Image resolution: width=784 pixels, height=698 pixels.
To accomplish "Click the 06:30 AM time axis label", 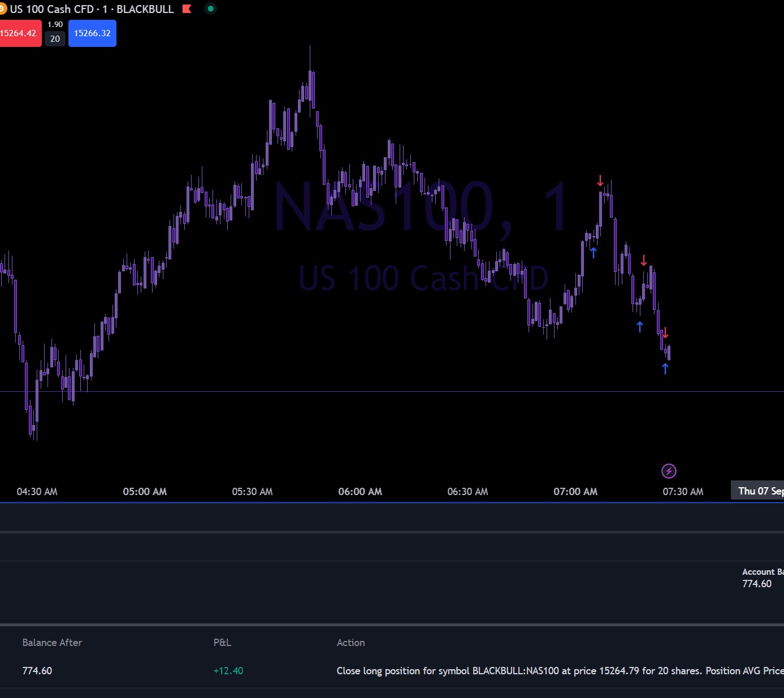I will click(467, 492).
